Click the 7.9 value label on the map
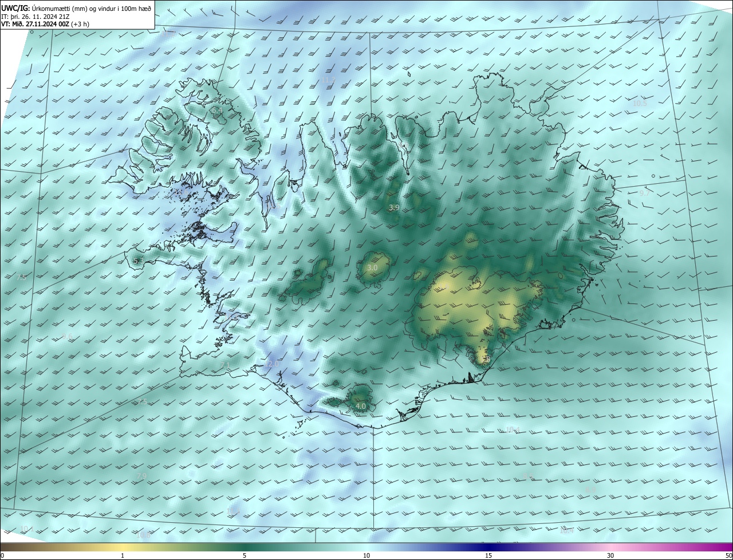733x560 pixels. pos(141,476)
